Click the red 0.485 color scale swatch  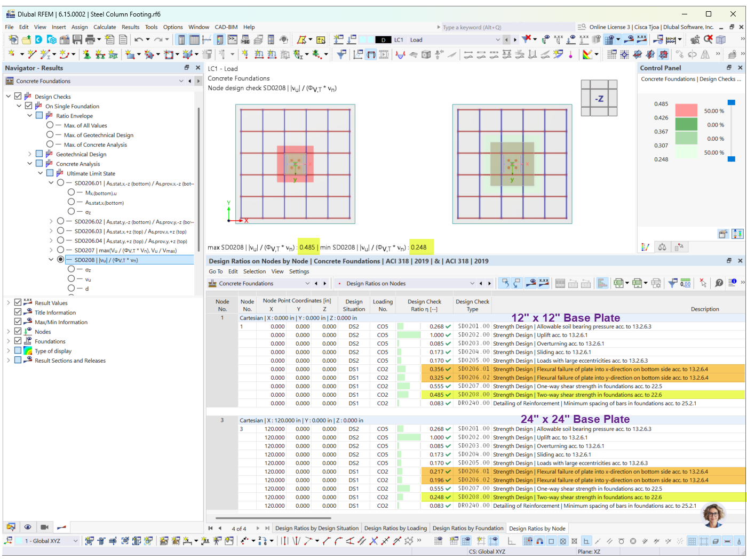tap(686, 110)
